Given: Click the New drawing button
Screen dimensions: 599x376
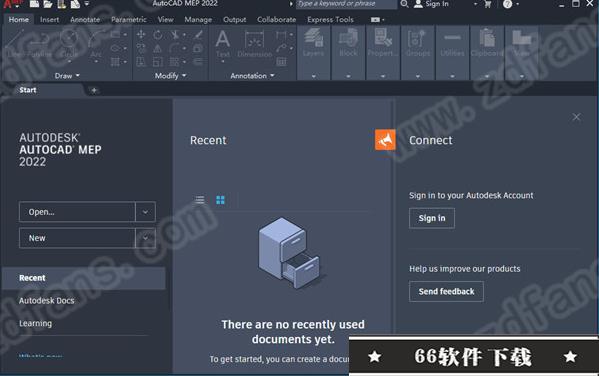Looking at the screenshot, I should point(77,238).
